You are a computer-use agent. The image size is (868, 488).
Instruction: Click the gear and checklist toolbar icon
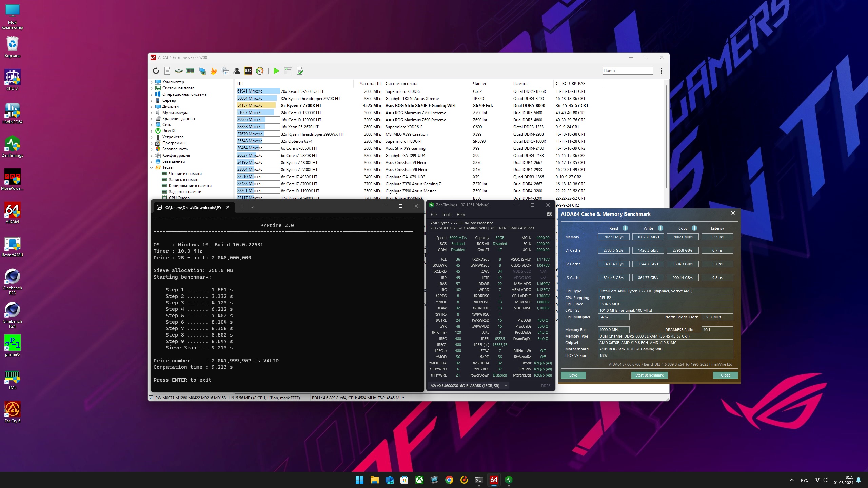[x=225, y=71]
